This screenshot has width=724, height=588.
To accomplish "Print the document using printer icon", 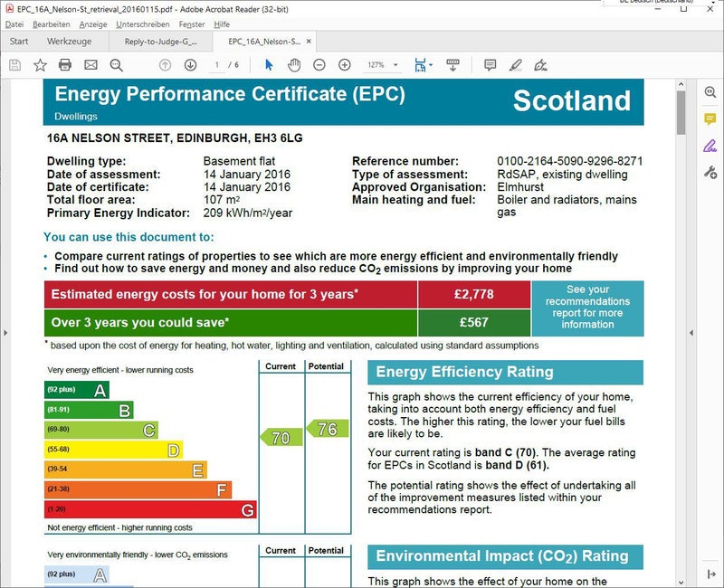I will pyautogui.click(x=65, y=65).
